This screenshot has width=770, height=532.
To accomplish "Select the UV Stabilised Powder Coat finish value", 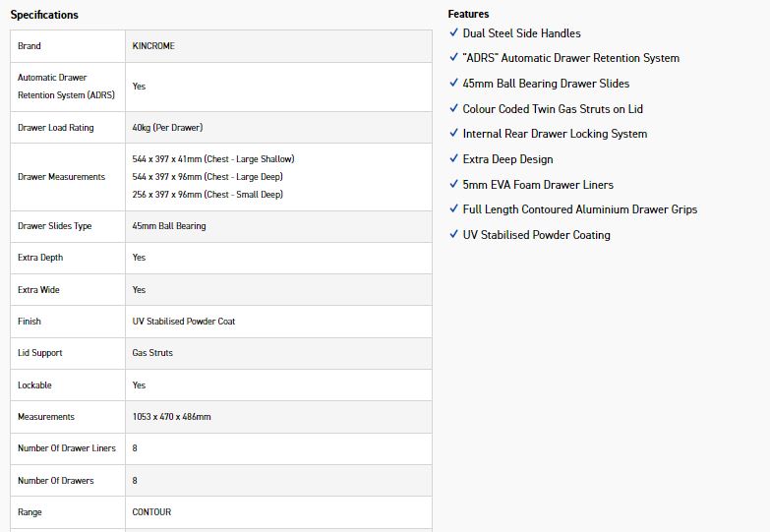I will 184,322.
